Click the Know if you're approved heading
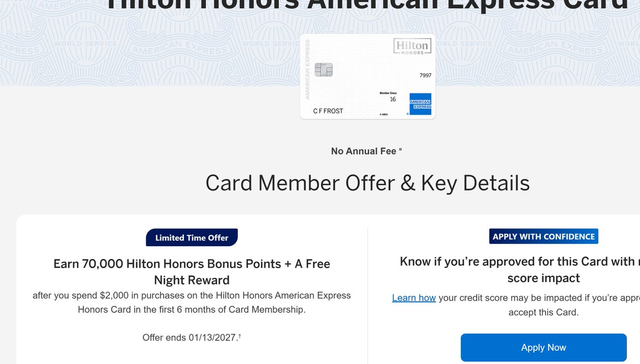This screenshot has height=364, width=640. [520, 270]
